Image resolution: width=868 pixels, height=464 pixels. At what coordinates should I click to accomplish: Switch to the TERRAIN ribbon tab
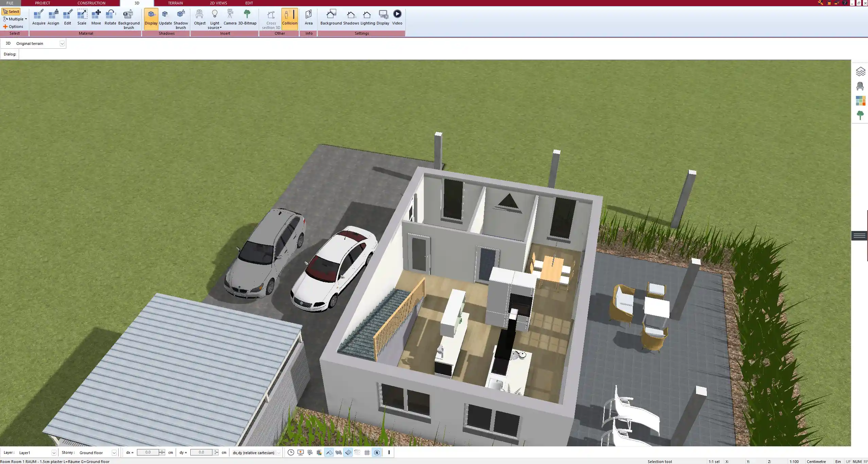point(175,3)
